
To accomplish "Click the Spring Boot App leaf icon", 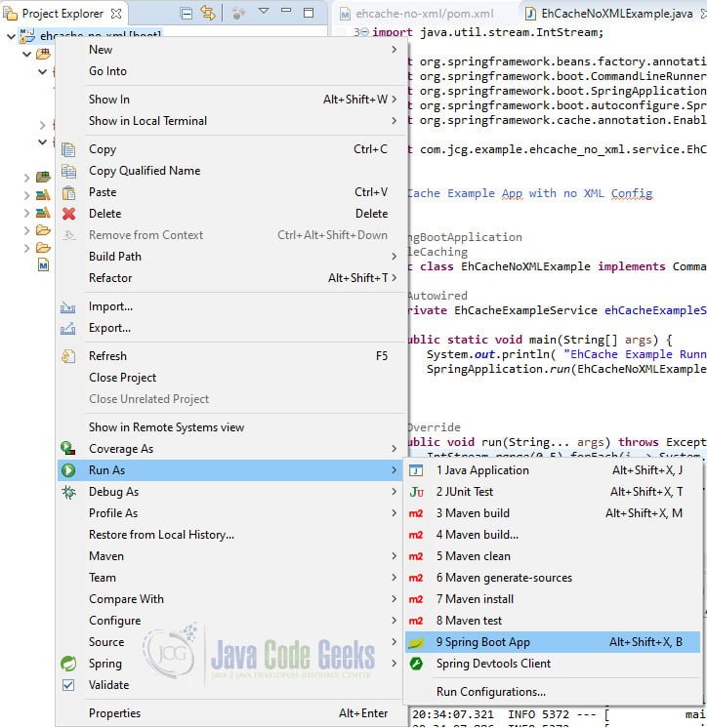I will (x=416, y=642).
